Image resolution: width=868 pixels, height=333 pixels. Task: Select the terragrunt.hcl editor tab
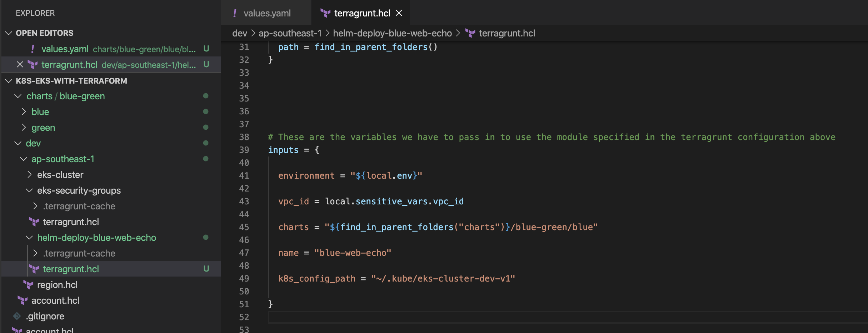[361, 13]
